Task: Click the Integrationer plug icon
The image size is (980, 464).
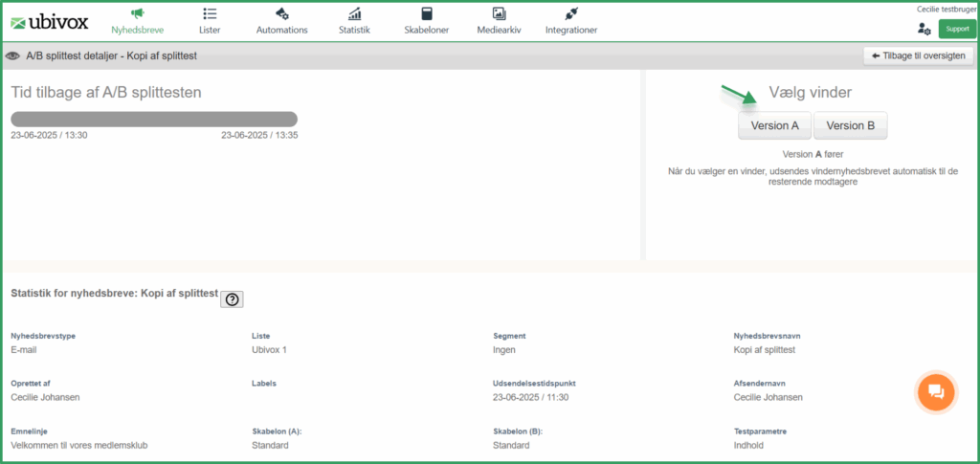Action: [x=570, y=13]
